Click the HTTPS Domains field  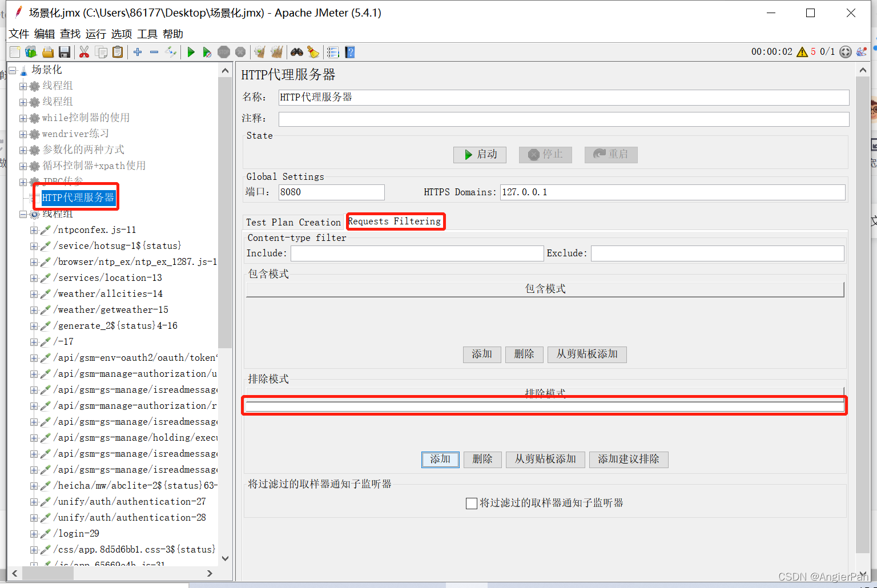click(673, 192)
